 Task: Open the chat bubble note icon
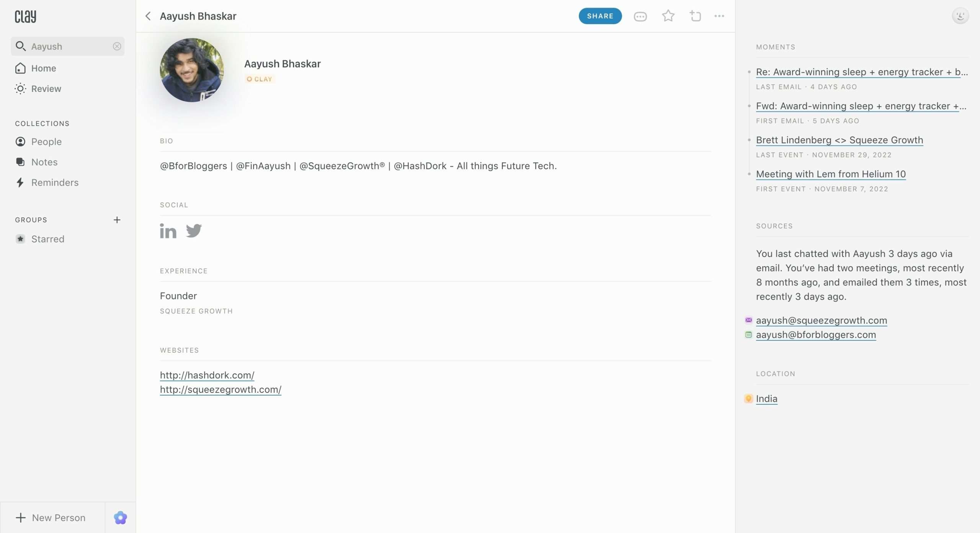point(640,16)
